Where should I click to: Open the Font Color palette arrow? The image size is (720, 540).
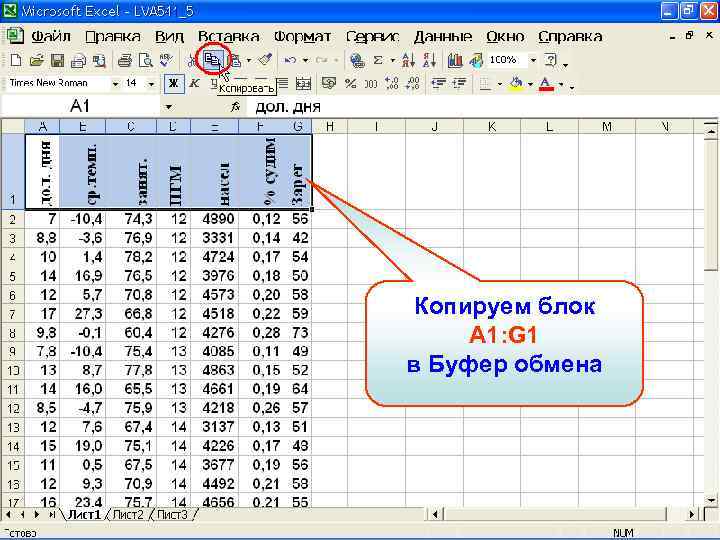561,84
